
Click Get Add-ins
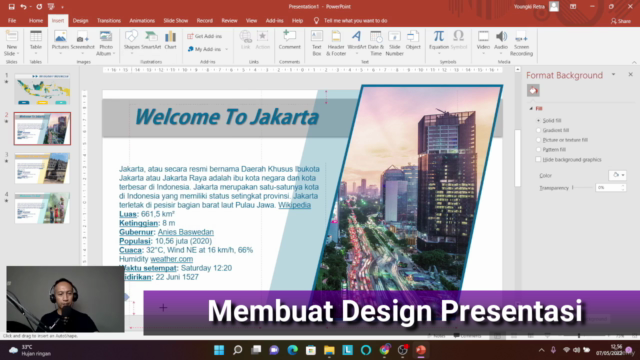pos(205,36)
